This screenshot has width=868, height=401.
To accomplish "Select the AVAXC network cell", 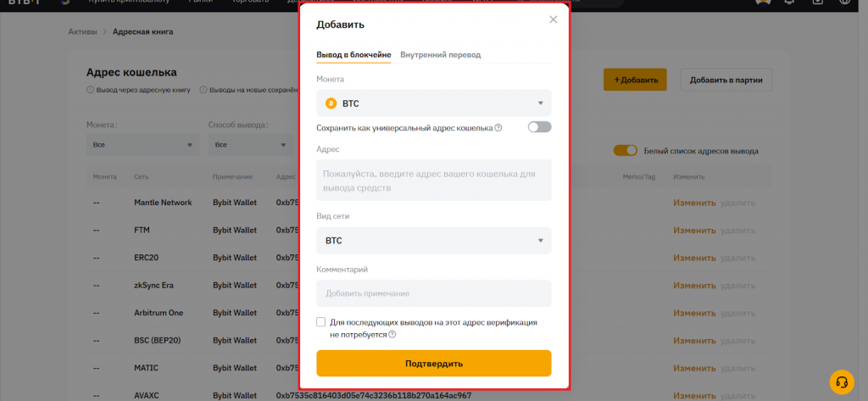I will pos(147,395).
